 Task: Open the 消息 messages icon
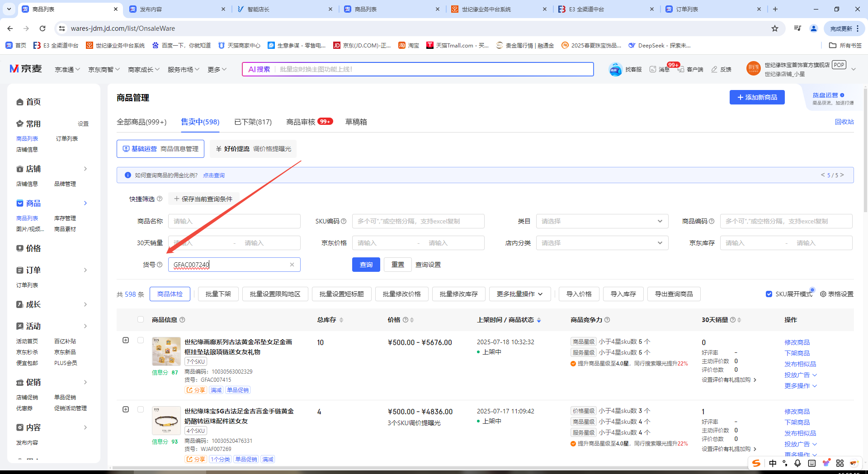(x=653, y=69)
